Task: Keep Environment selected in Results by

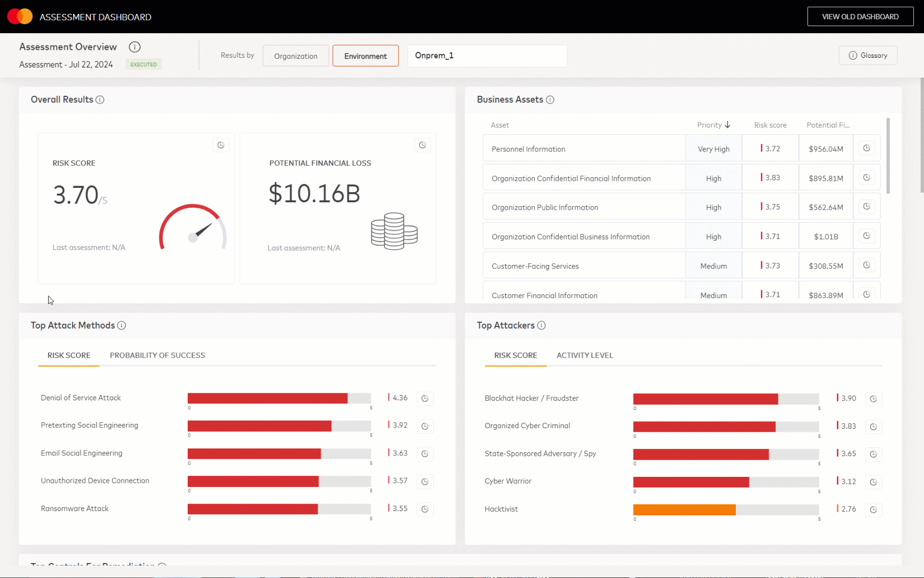Action: [365, 55]
